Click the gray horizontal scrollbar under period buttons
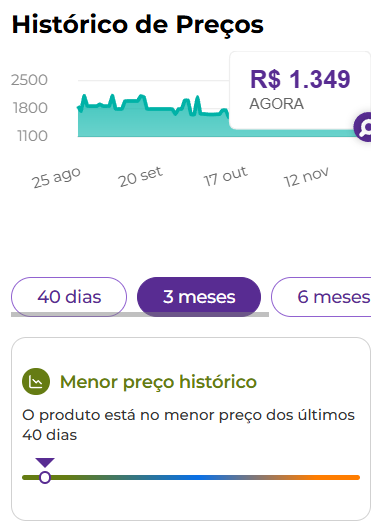 140,315
